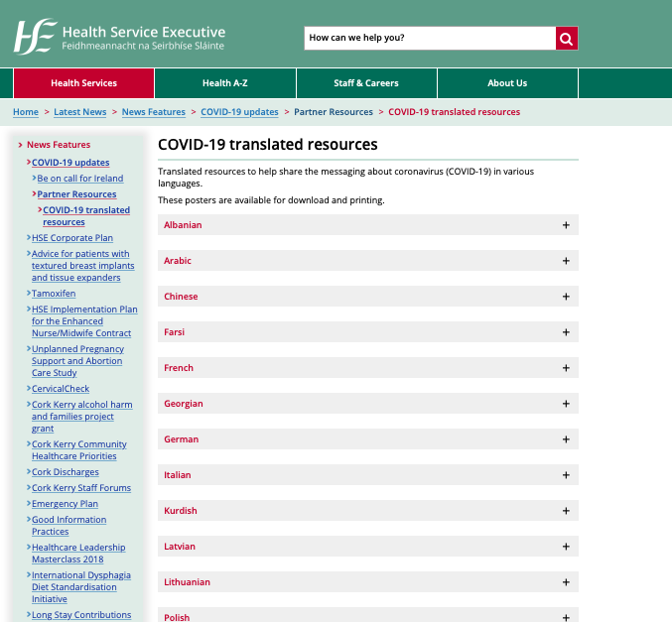Go to News Features breadcrumb link
This screenshot has width=672, height=622.
[154, 112]
